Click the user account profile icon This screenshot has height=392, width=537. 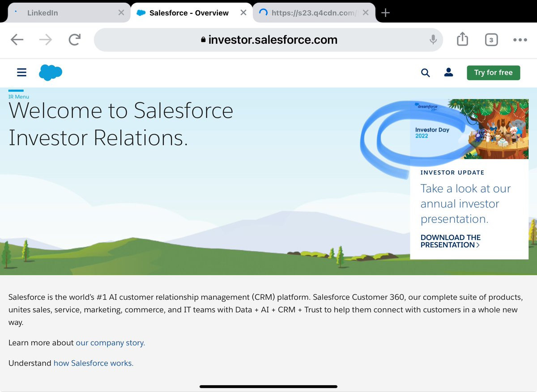(x=448, y=72)
